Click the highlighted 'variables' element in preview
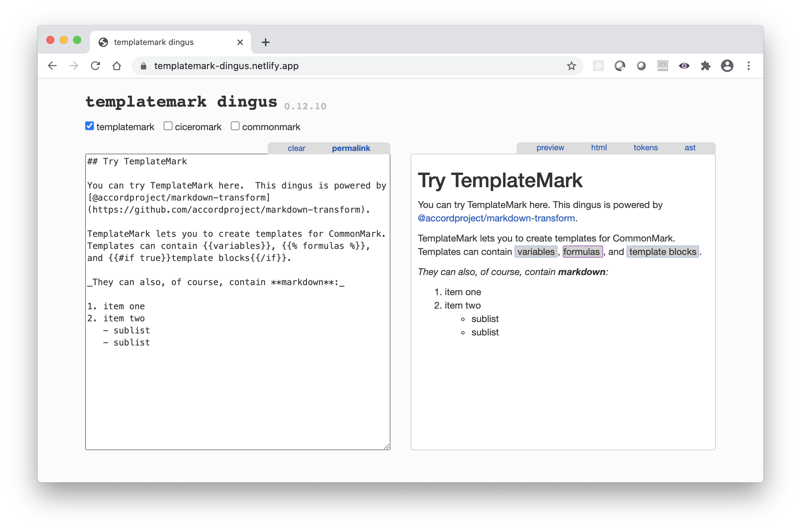801x532 pixels. 536,252
